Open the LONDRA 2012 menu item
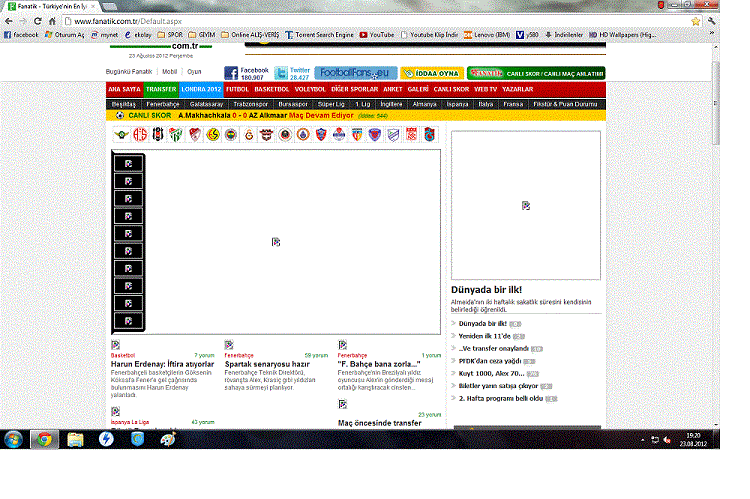Image resolution: width=750 pixels, height=499 pixels. pyautogui.click(x=201, y=89)
